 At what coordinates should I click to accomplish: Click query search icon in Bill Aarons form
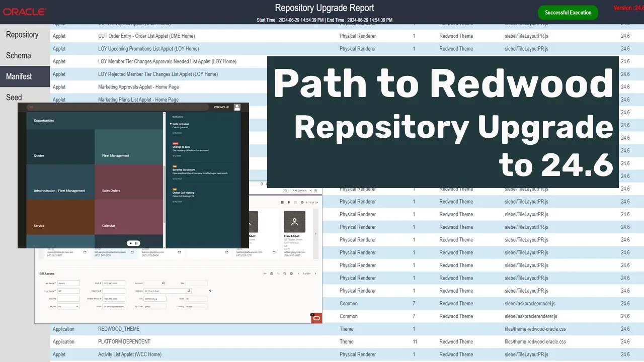pos(285,274)
